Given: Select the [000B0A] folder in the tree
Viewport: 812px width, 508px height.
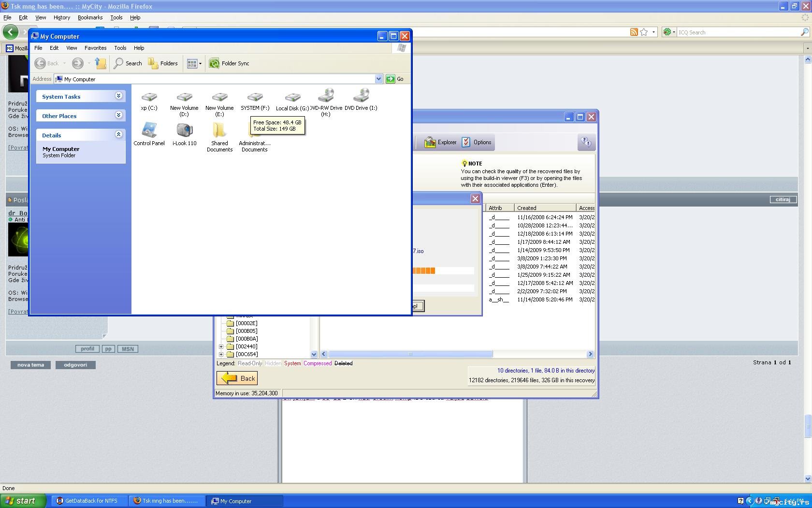Looking at the screenshot, I should coord(246,339).
